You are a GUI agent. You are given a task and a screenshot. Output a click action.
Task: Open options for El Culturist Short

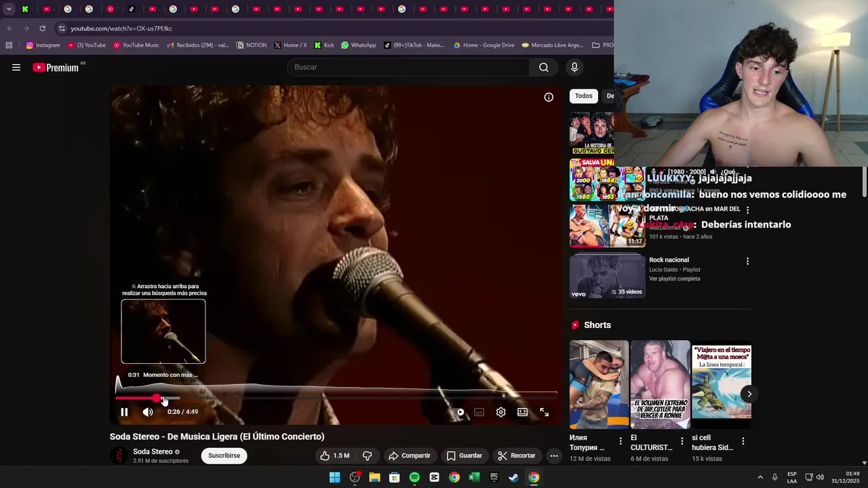[682, 441]
